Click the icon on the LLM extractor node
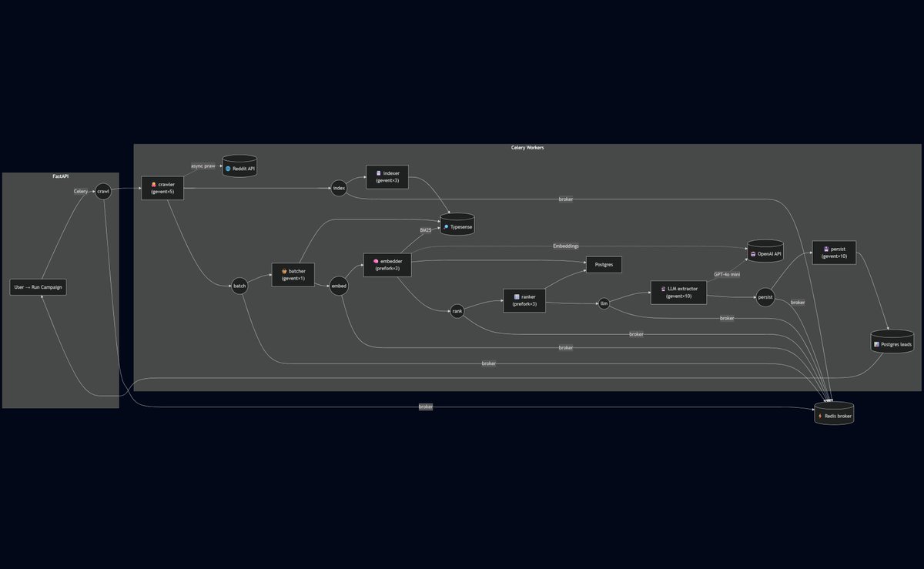The height and width of the screenshot is (569, 924). point(663,288)
